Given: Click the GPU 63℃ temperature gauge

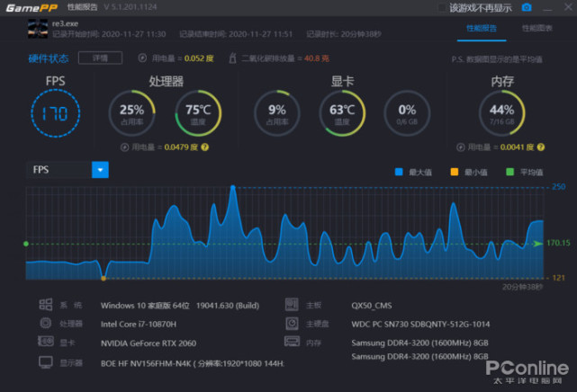Looking at the screenshot, I should coord(342,113).
